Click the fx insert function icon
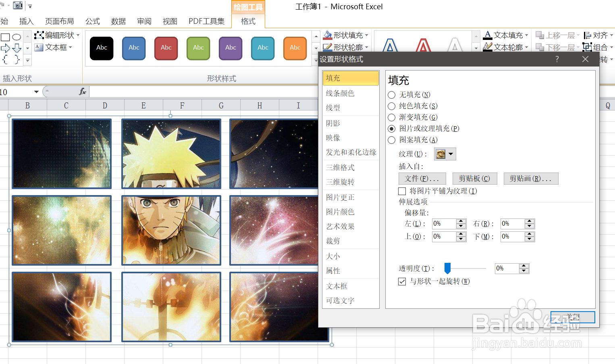This screenshot has height=364, width=615. [83, 92]
